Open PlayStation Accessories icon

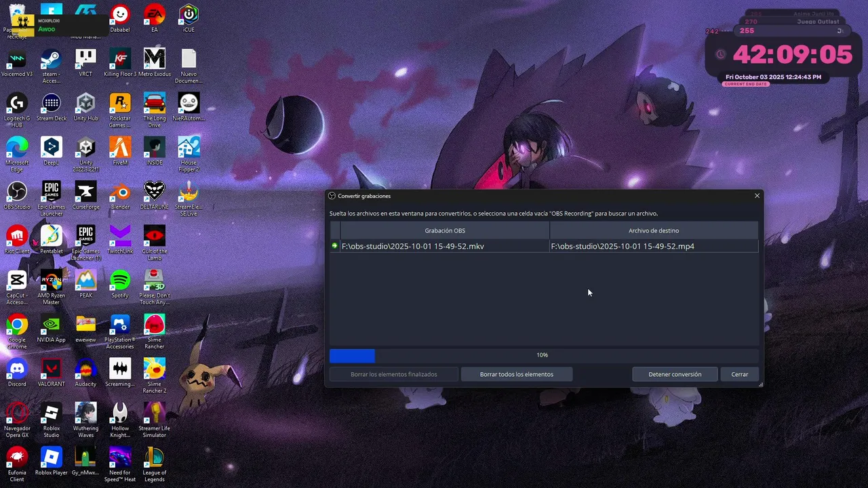[120, 331]
